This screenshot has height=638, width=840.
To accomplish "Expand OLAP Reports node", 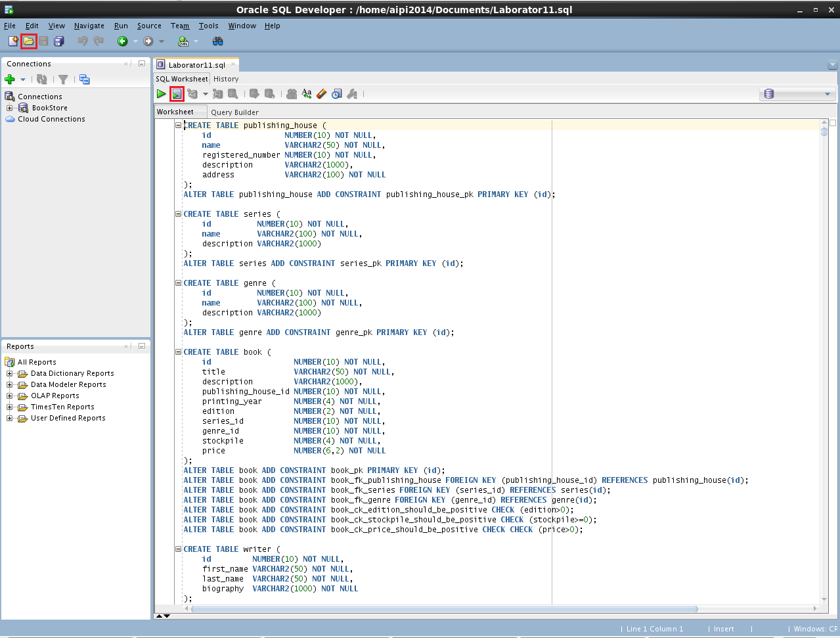I will (10, 396).
